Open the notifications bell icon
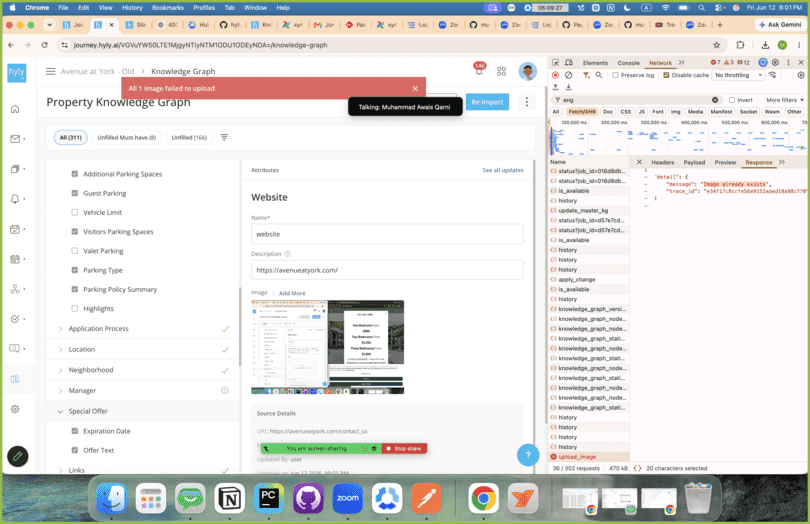 coord(479,71)
